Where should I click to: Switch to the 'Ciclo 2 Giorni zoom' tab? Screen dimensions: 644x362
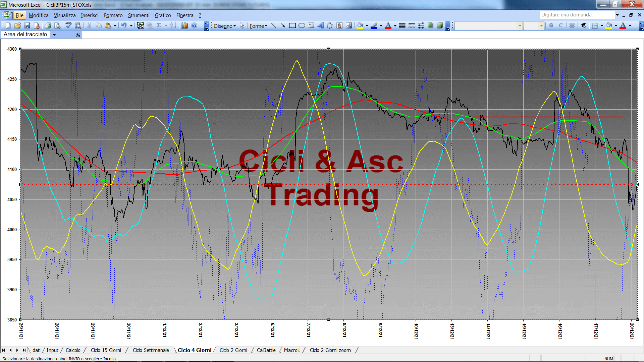coord(330,350)
